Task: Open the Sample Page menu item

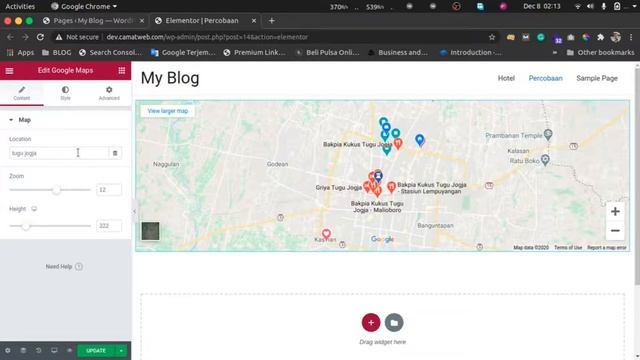Action: tap(597, 78)
